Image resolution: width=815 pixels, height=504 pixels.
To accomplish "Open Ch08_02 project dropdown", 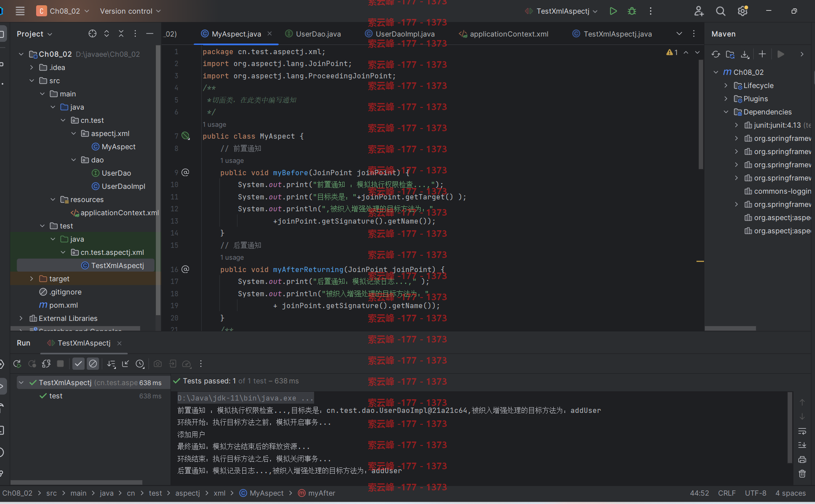I will coord(63,11).
